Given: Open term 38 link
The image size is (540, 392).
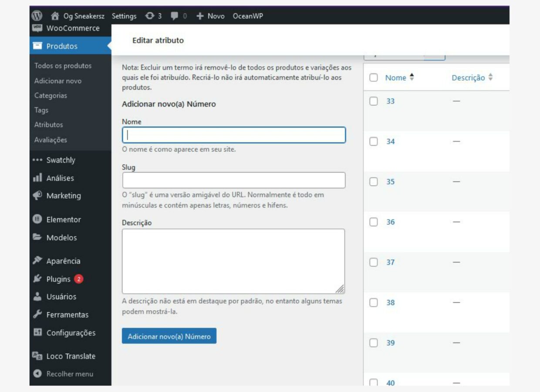Looking at the screenshot, I should coord(391,303).
